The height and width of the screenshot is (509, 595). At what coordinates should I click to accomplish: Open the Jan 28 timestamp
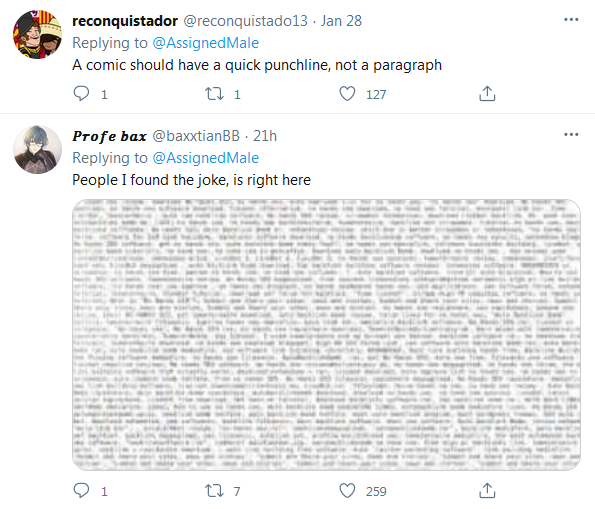(341, 21)
